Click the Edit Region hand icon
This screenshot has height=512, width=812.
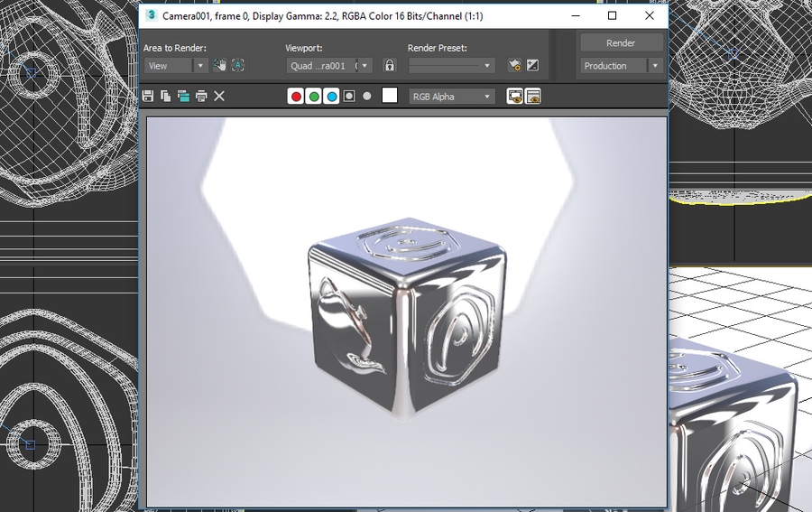219,65
